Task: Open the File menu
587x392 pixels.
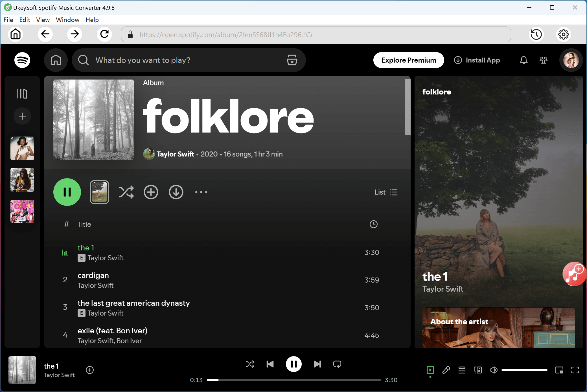Action: tap(8, 20)
